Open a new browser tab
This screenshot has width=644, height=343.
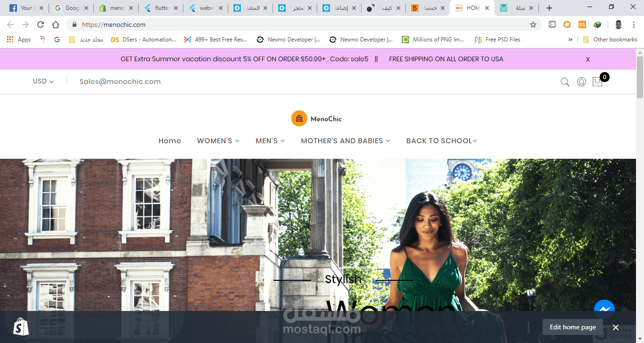point(549,8)
